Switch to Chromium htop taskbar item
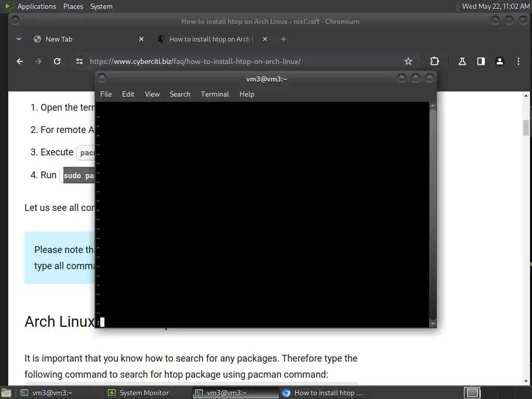Screen dimensions: 532x399 tap(324, 393)
